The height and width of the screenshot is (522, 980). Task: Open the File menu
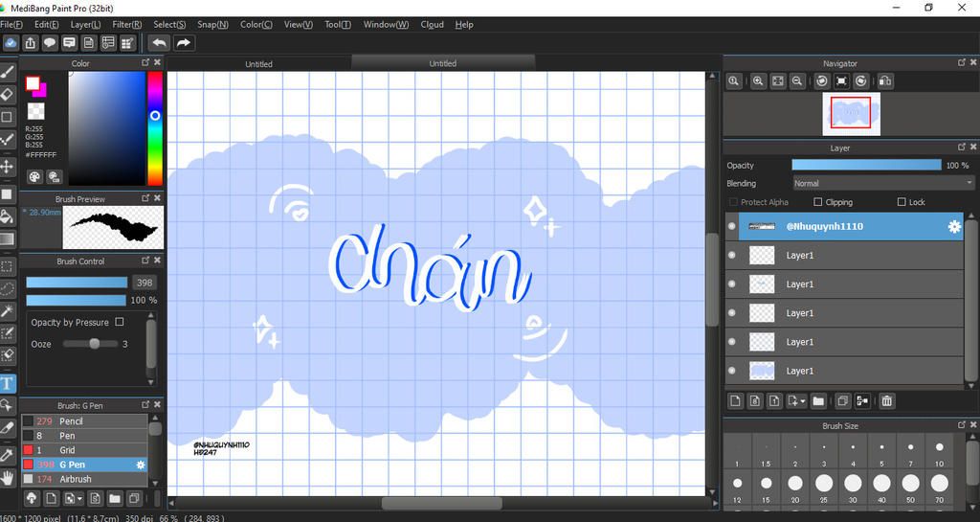click(11, 24)
